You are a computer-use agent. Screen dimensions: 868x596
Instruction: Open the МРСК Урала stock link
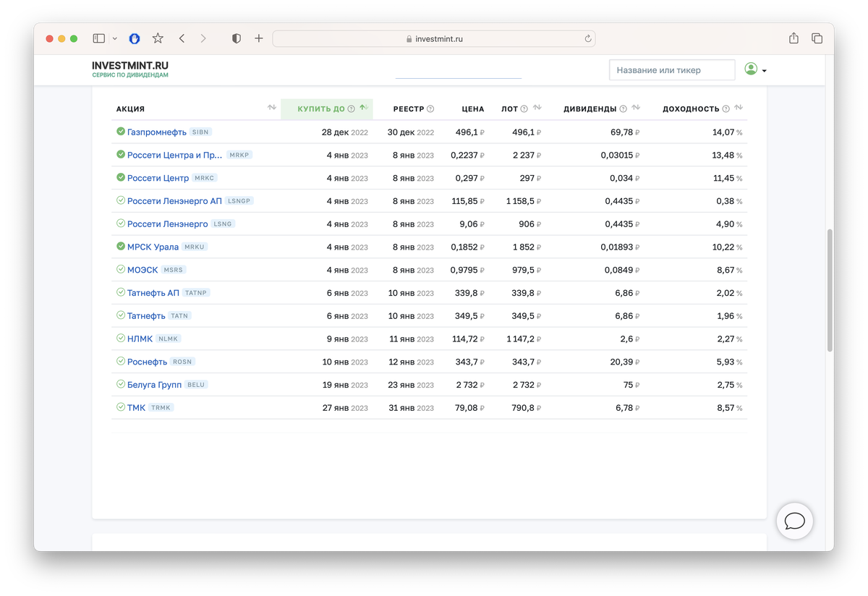coord(153,247)
